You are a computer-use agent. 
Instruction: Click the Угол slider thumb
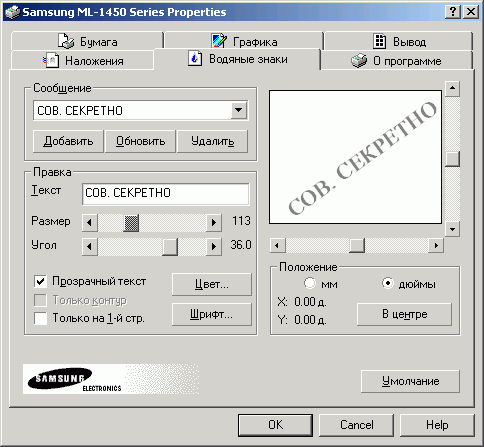tap(170, 247)
